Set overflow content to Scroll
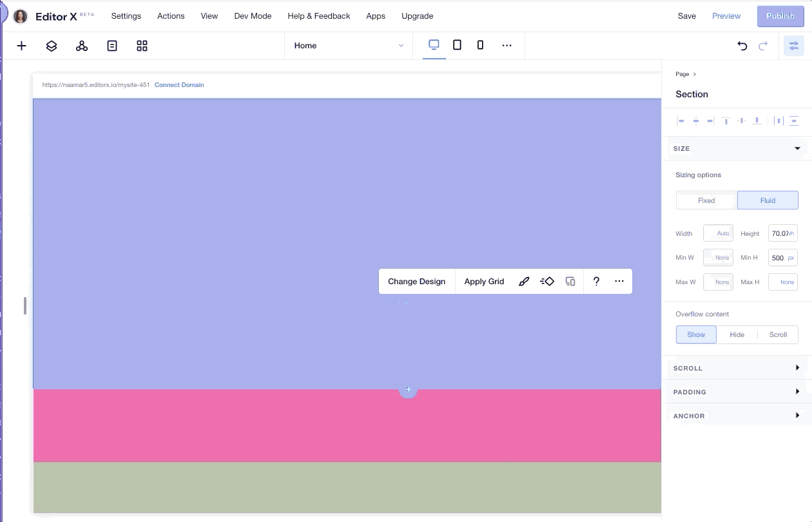 click(x=778, y=334)
